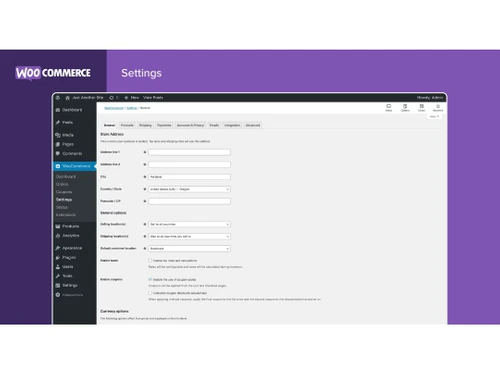The image size is (500, 375).
Task: Open bottom Settings item in main sidebar
Action: pos(66,286)
